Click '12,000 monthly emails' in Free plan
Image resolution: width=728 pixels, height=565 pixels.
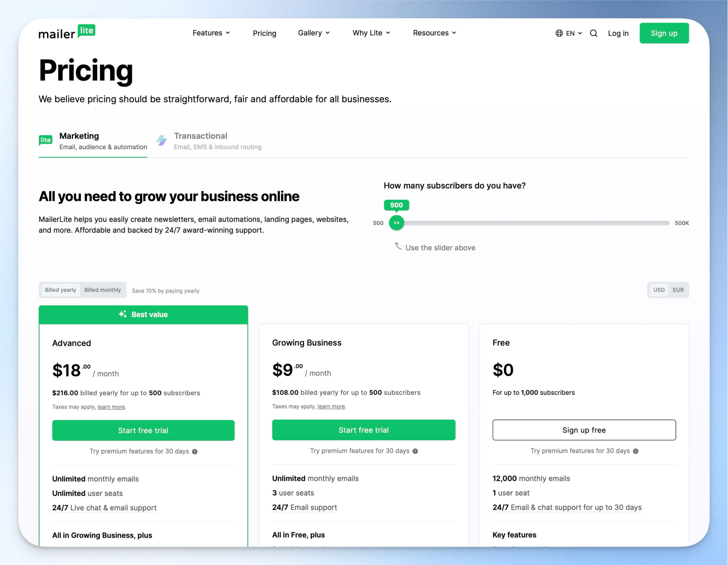pyautogui.click(x=531, y=478)
